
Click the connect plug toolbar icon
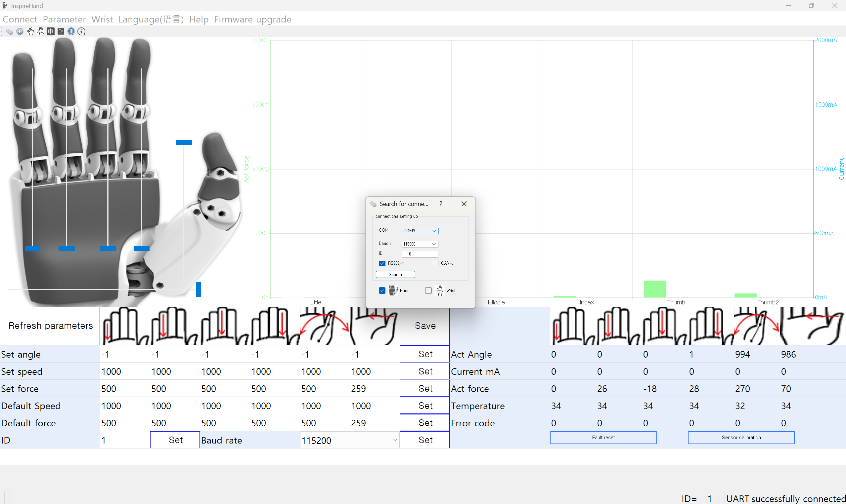[9, 32]
